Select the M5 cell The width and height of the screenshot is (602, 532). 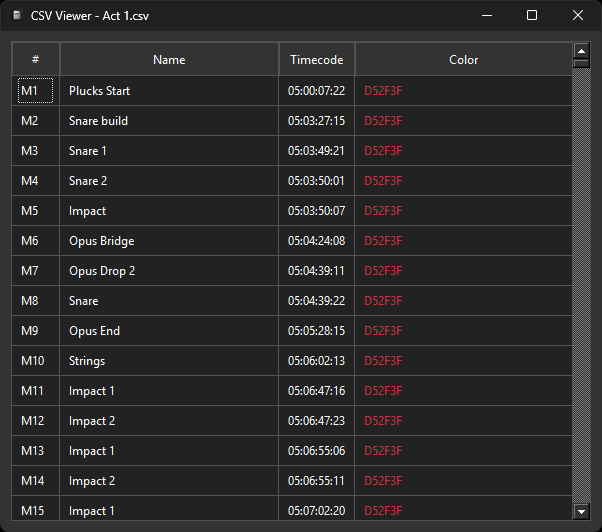pos(36,210)
